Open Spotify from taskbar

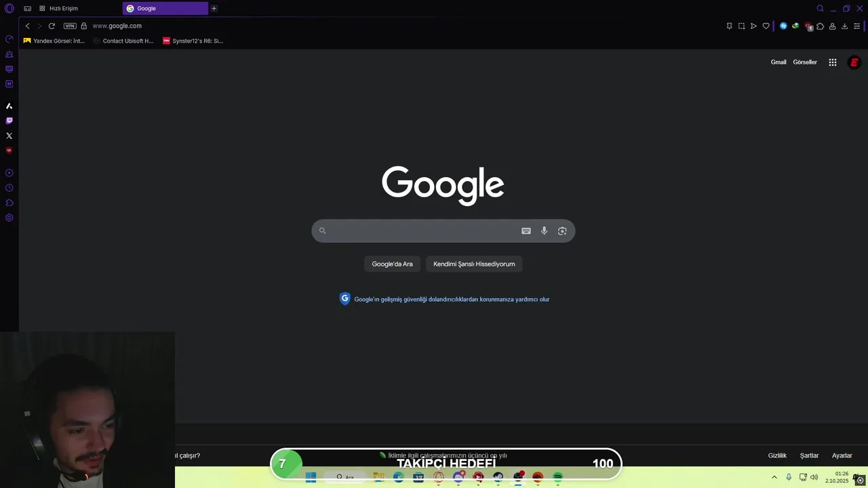click(x=557, y=477)
